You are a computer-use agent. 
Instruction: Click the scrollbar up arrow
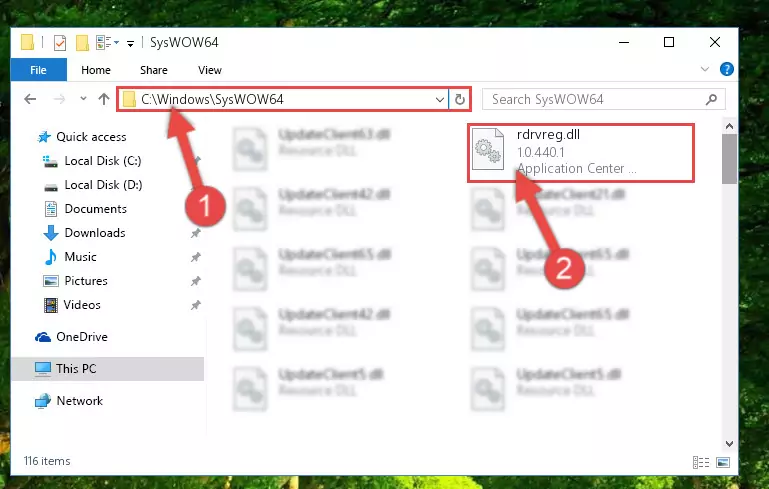click(729, 127)
